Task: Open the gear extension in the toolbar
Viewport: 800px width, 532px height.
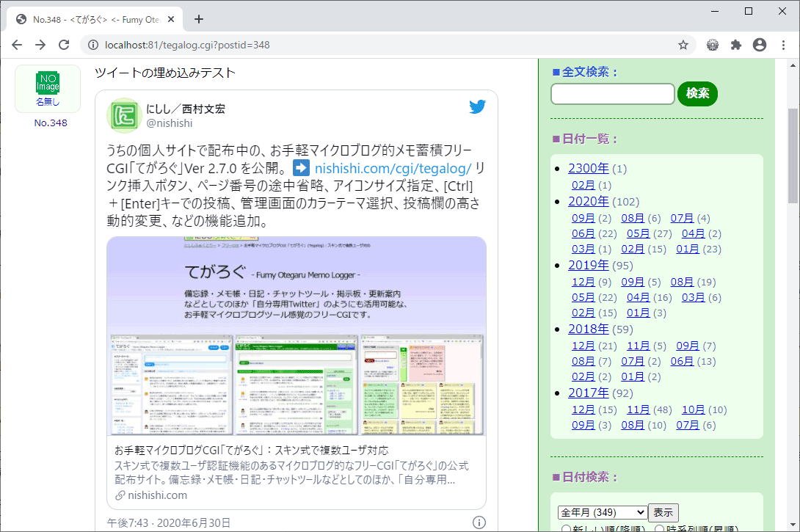Action: pyautogui.click(x=712, y=45)
